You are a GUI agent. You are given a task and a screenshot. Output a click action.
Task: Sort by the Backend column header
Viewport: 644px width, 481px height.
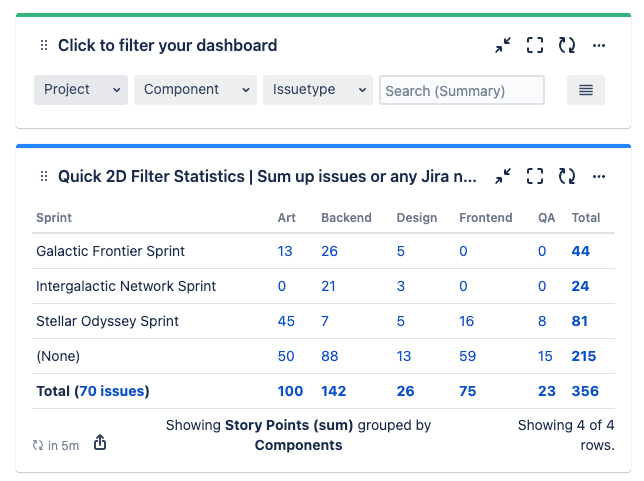346,217
